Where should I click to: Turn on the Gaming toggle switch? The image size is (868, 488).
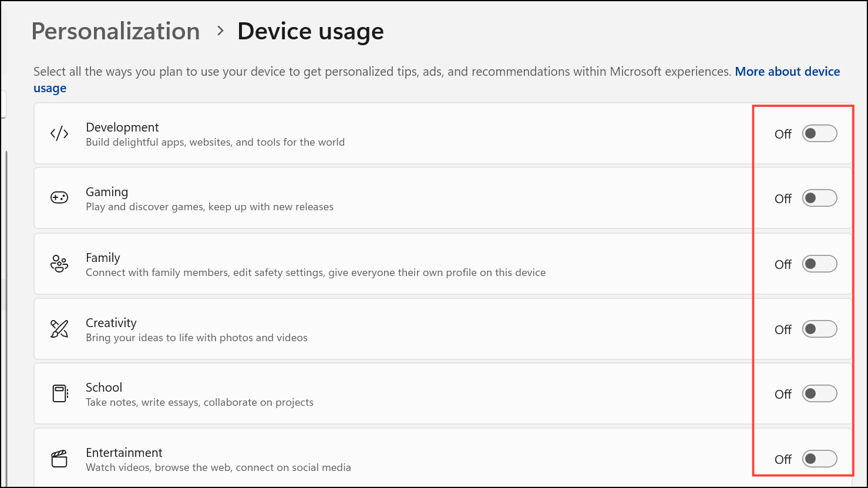tap(819, 198)
